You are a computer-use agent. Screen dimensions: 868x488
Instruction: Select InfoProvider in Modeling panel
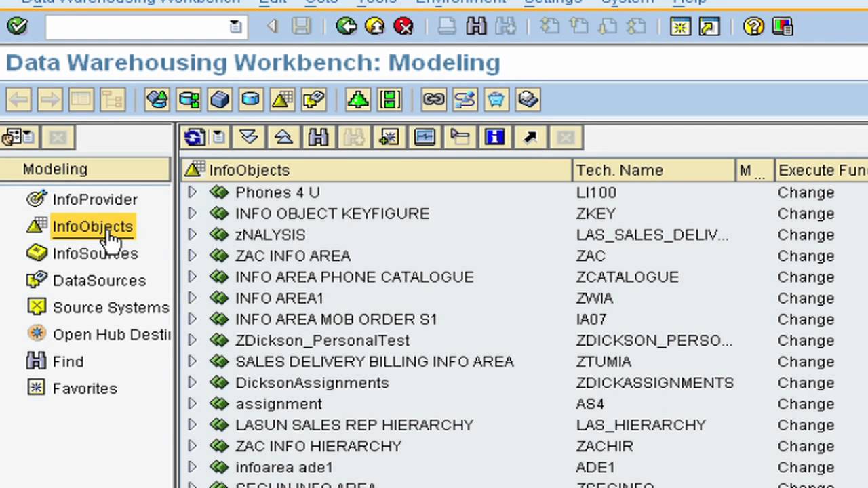coord(95,199)
